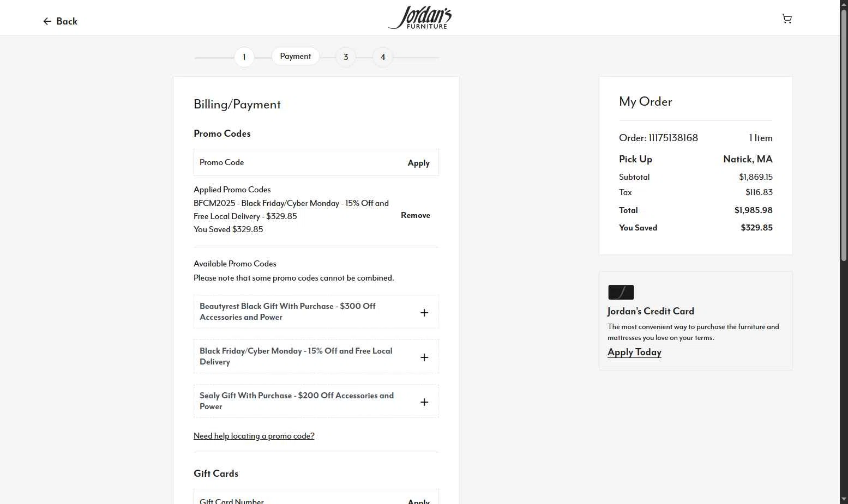Go to checkout step 3
The image size is (848, 504).
pyautogui.click(x=346, y=57)
